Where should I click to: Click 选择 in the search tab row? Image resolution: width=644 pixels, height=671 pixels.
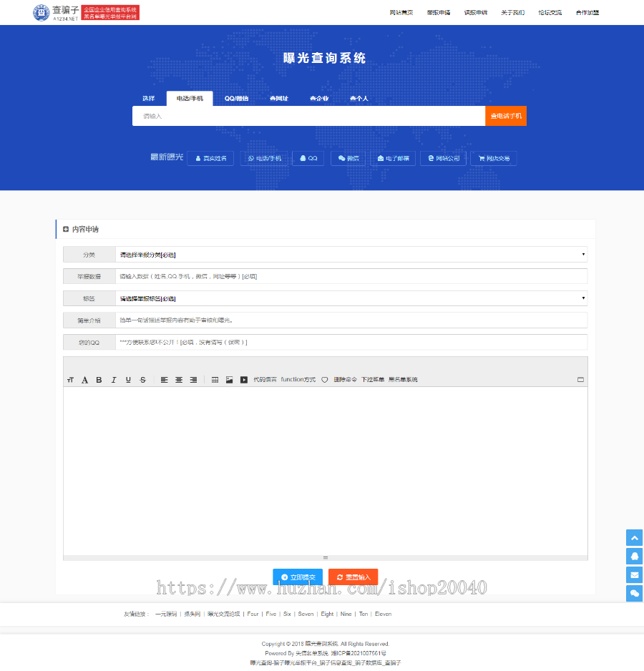(149, 99)
